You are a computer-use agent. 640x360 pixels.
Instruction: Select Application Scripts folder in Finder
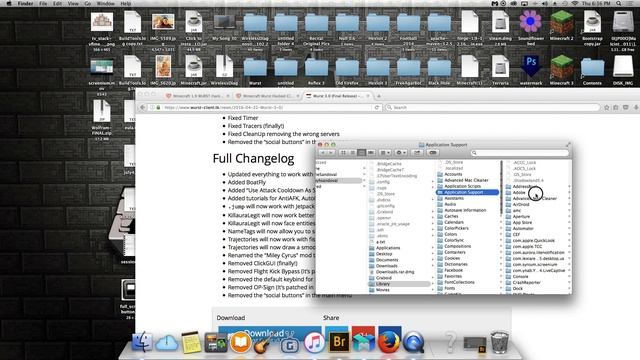462,186
